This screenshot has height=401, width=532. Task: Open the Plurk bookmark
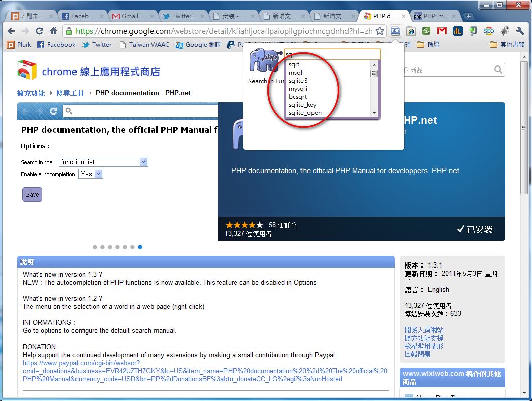pyautogui.click(x=19, y=45)
